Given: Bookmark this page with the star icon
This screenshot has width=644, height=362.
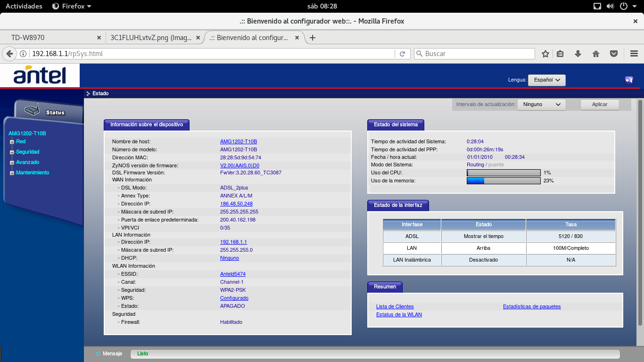Looking at the screenshot, I should 545,54.
